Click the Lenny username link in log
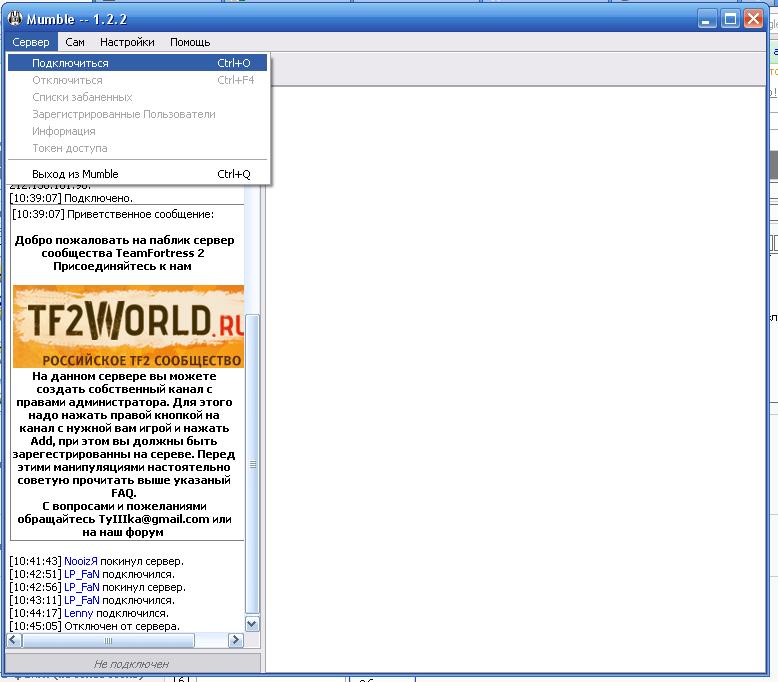This screenshot has height=682, width=778. point(78,613)
